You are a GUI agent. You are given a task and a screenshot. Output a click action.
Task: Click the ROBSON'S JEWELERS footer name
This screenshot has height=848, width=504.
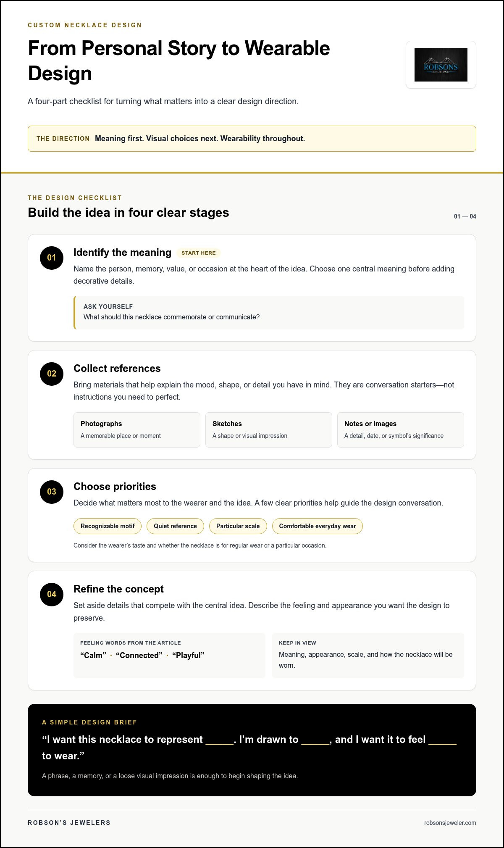pyautogui.click(x=69, y=823)
